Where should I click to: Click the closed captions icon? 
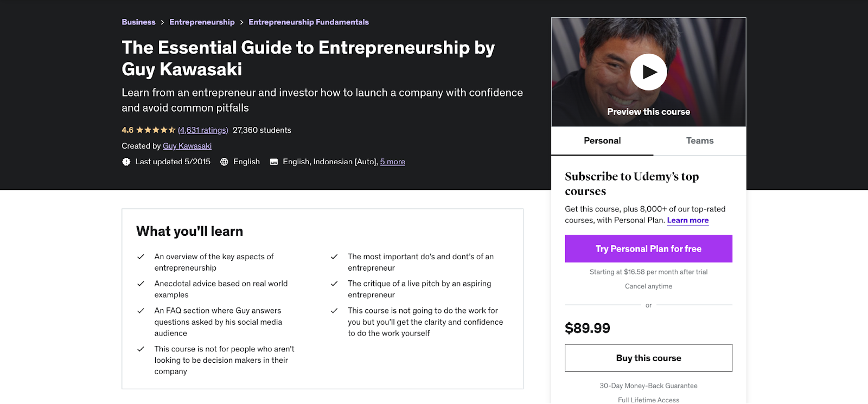point(274,162)
